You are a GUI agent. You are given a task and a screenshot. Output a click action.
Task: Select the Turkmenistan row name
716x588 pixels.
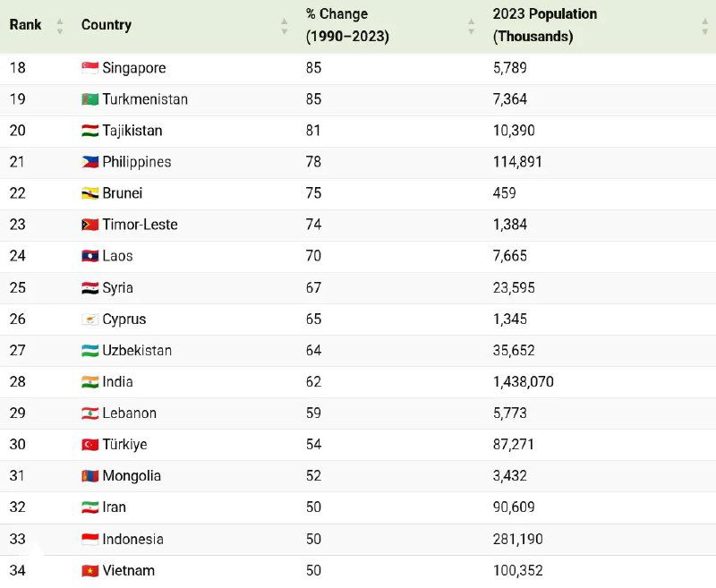[x=145, y=99]
